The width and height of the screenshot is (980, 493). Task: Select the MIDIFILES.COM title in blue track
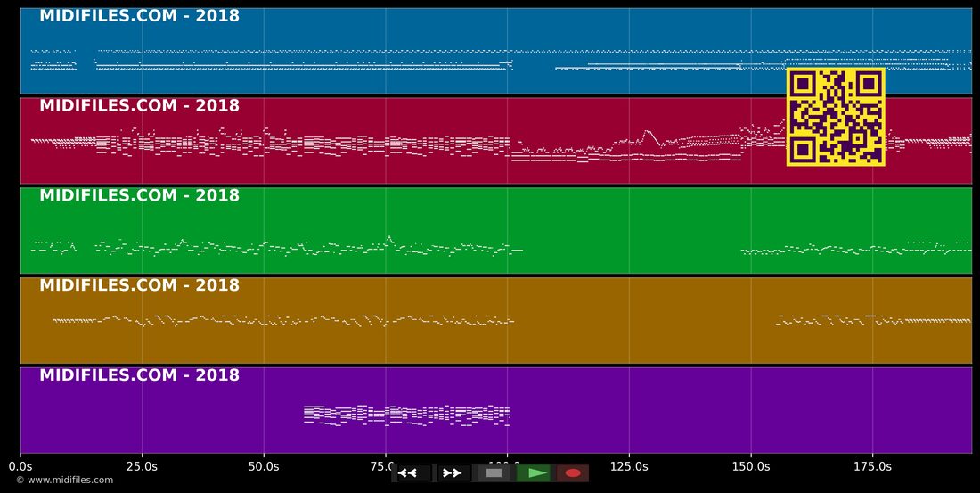[x=139, y=16]
